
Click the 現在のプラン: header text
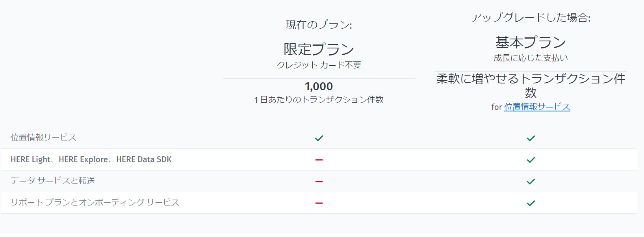[x=319, y=25]
